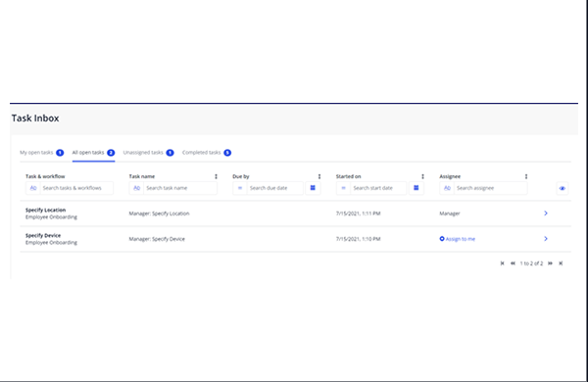Screen dimensions: 588x382
Task: Click Manager: Specify Location task name
Action: tap(159, 214)
